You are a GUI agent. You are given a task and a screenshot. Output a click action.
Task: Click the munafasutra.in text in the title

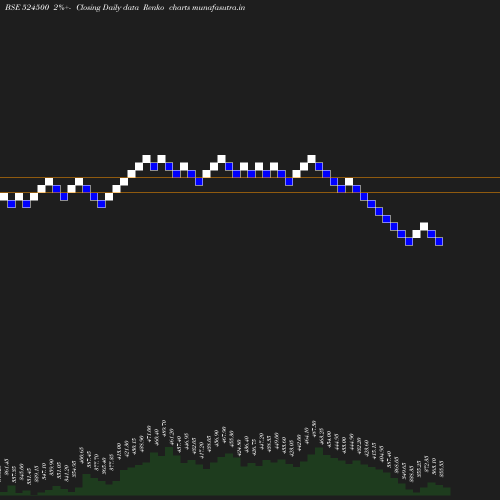[x=218, y=7]
